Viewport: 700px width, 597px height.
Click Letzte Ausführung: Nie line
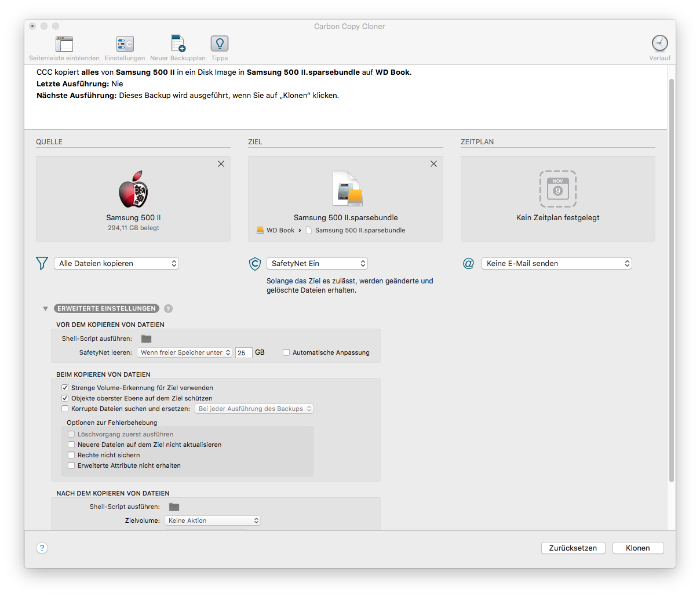[x=80, y=84]
